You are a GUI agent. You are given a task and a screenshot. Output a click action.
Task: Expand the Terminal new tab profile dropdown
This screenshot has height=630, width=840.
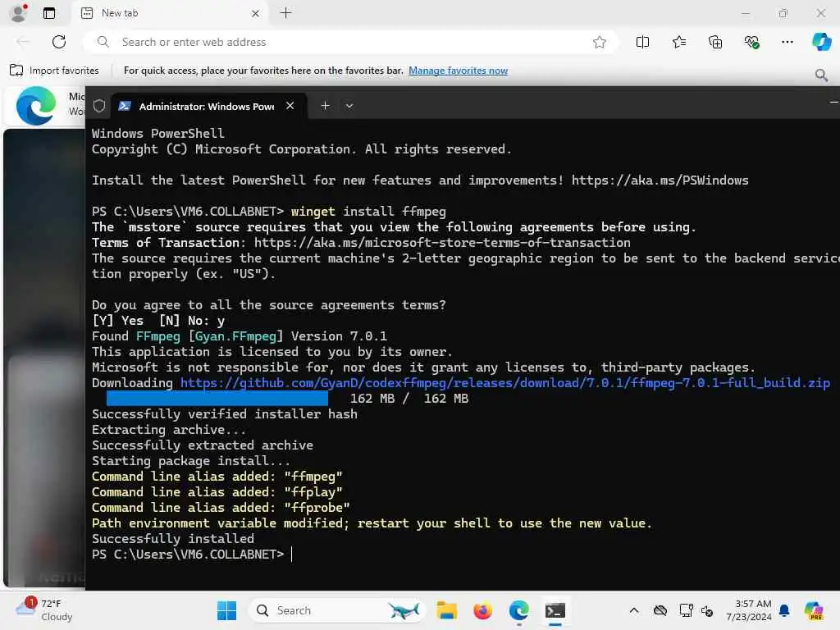[x=349, y=106]
